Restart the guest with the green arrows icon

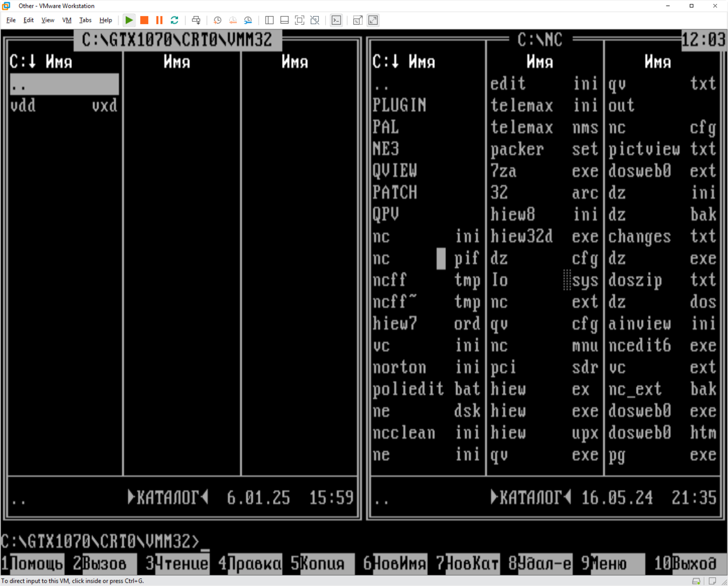click(175, 20)
